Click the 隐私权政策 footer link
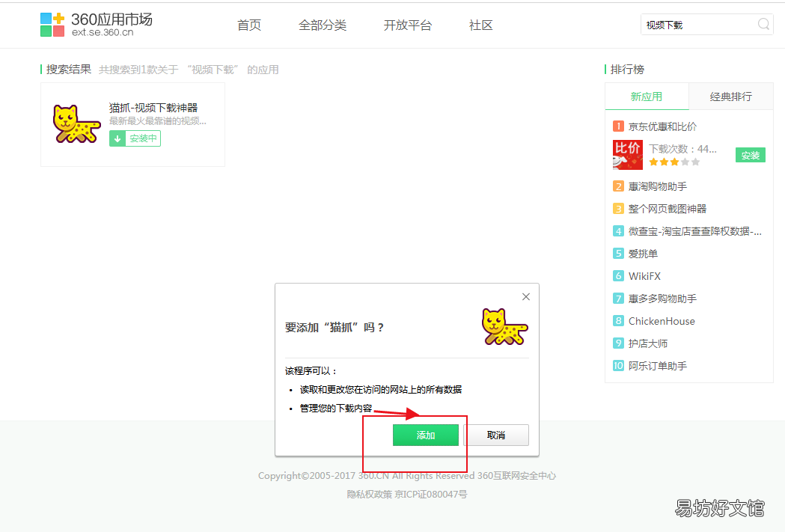Screen dimensions: 785x532 (370, 495)
